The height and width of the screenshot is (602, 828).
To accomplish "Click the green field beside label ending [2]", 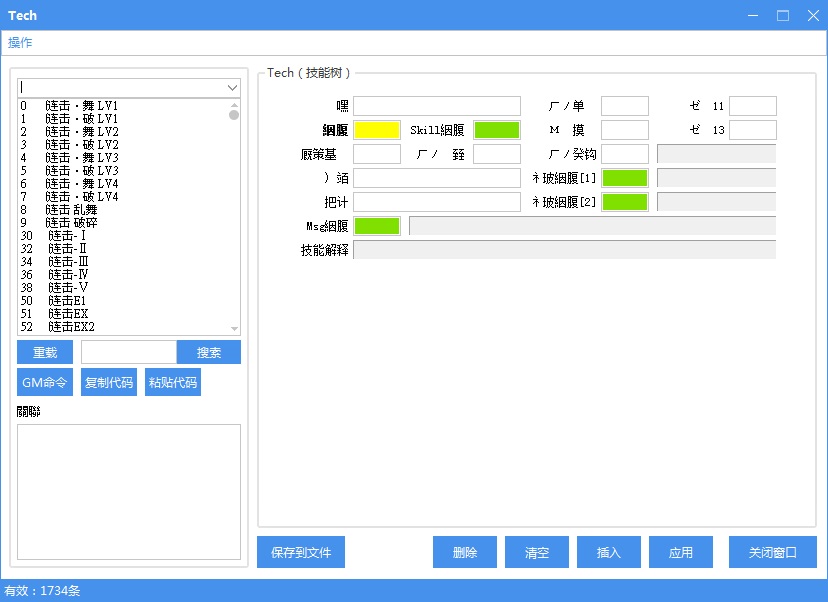I will (x=625, y=202).
